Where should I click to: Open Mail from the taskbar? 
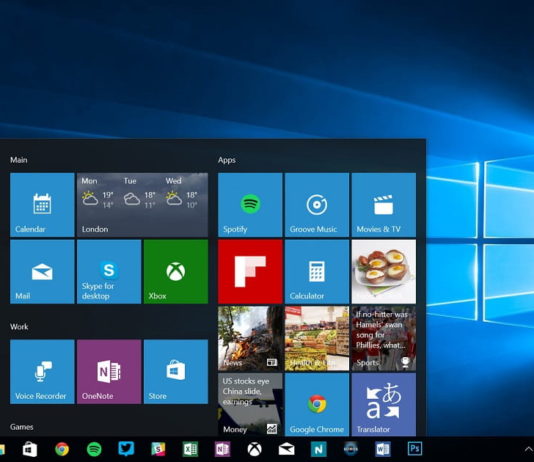pyautogui.click(x=286, y=449)
